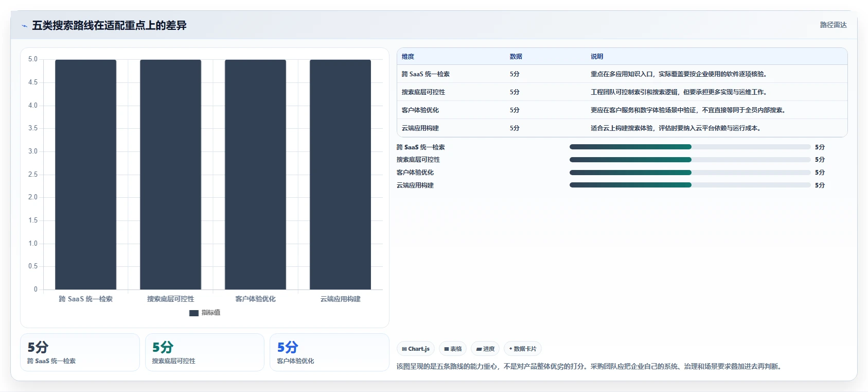The image size is (868, 392).
Task: Select the 跨 SaaS 统一检索 table row cell
Action: [426, 74]
